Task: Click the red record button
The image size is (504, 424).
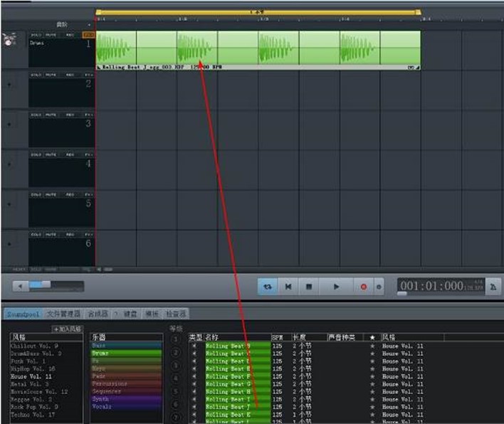Action: coord(364,287)
